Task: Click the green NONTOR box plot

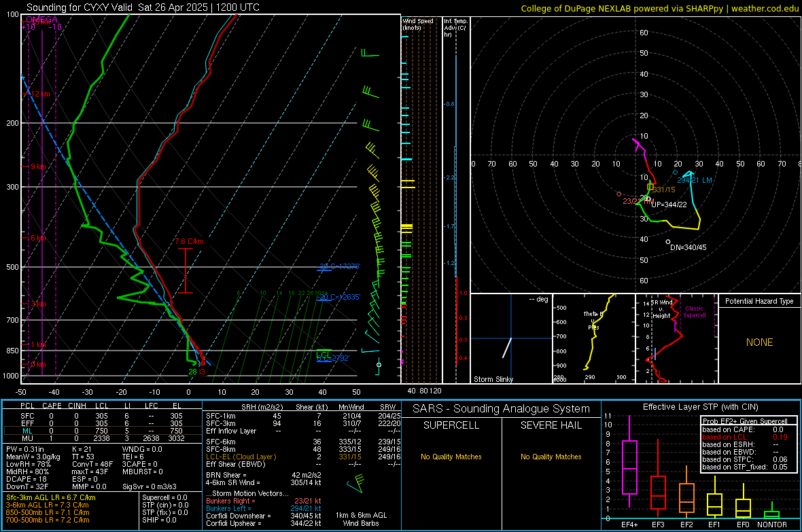Action: (772, 510)
